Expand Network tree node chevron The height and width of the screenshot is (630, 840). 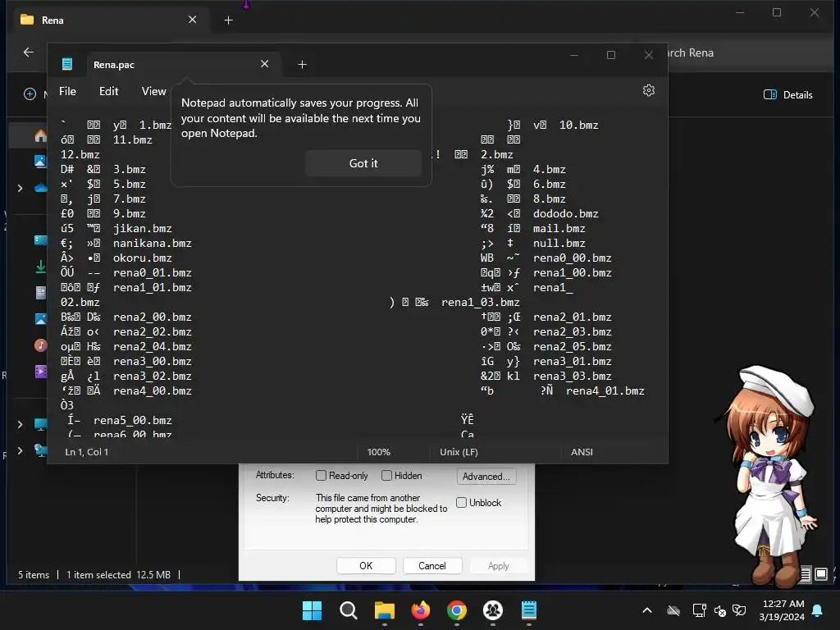pyautogui.click(x=20, y=450)
